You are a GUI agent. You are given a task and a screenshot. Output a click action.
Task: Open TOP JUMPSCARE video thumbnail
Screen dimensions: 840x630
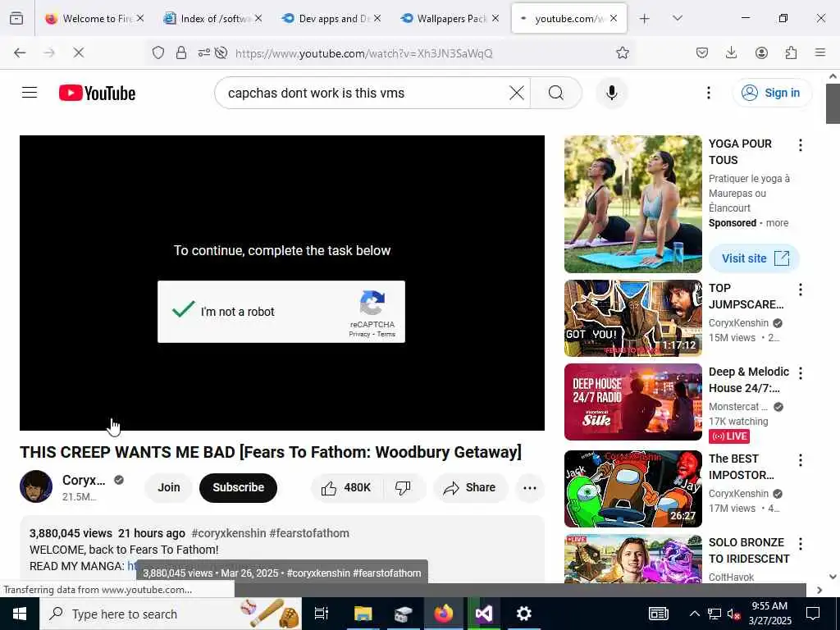point(632,318)
